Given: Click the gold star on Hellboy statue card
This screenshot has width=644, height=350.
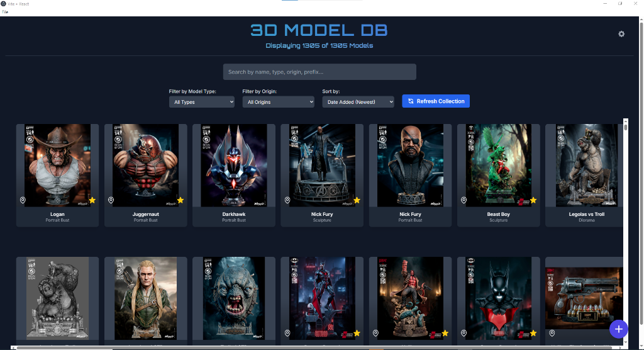Looking at the screenshot, I should 445,333.
